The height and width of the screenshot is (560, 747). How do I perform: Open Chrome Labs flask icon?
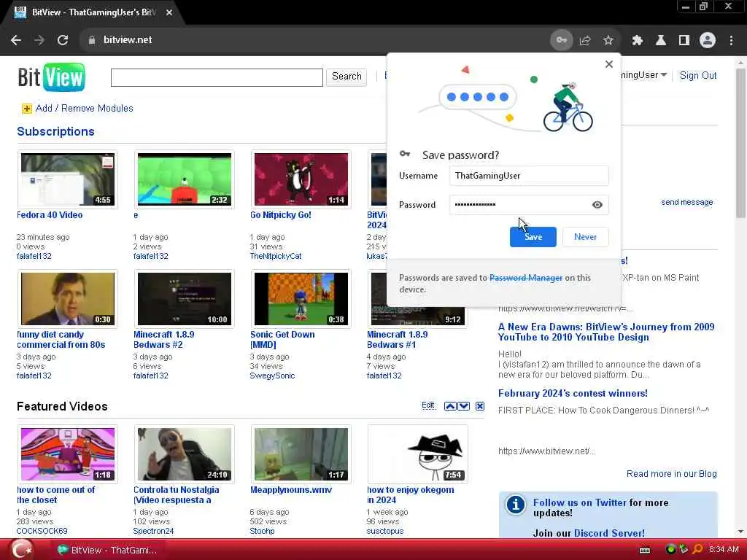[x=661, y=40]
